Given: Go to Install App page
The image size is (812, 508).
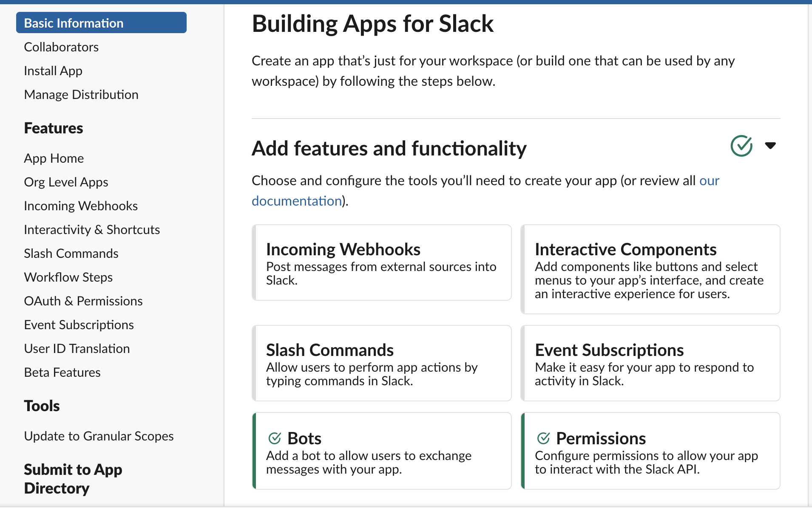Looking at the screenshot, I should point(53,71).
